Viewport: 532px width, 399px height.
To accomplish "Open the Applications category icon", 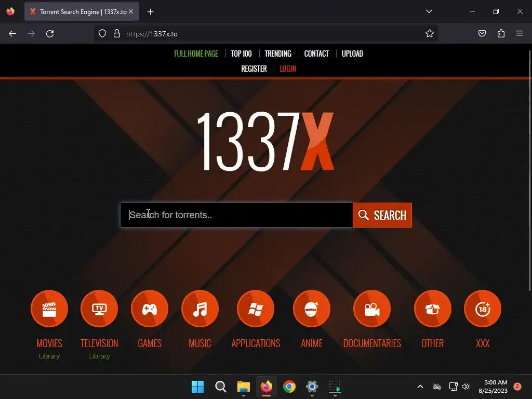I will pos(256,309).
